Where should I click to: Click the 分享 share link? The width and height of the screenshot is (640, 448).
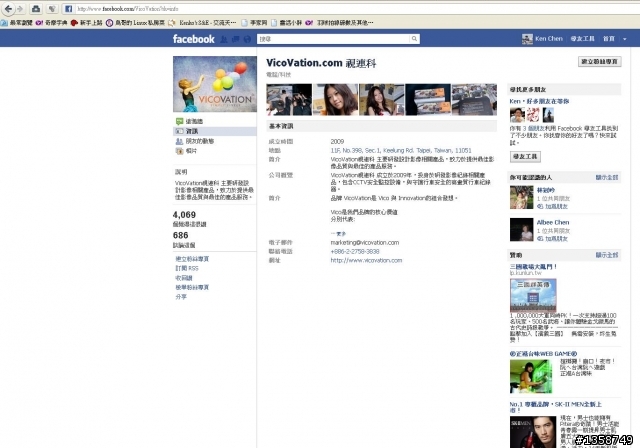181,297
